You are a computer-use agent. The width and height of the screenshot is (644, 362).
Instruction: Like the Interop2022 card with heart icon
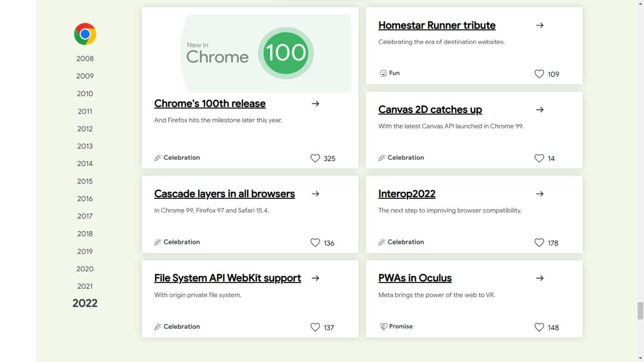(x=539, y=243)
